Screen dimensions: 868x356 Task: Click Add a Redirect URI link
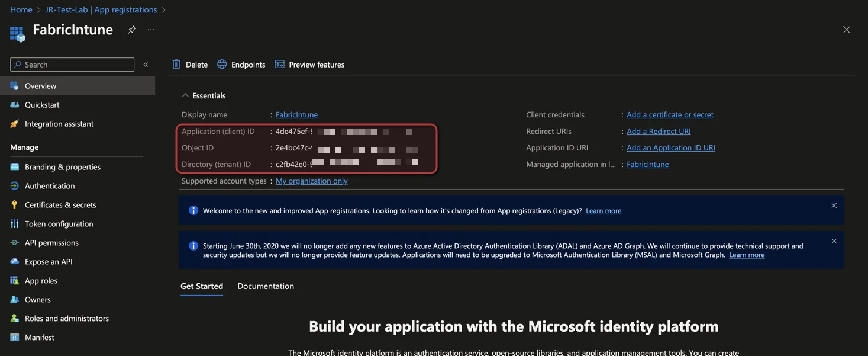[659, 131]
